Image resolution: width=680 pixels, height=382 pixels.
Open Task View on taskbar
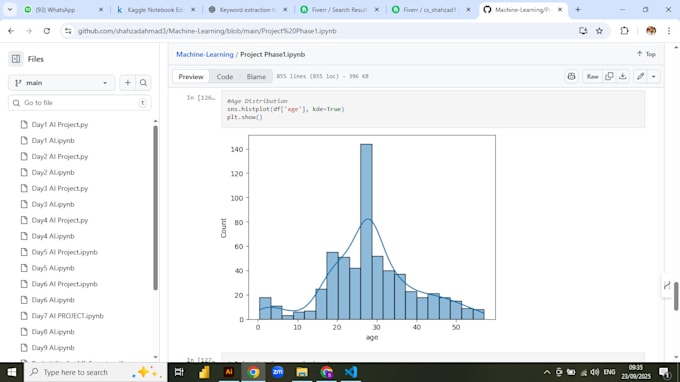(179, 372)
